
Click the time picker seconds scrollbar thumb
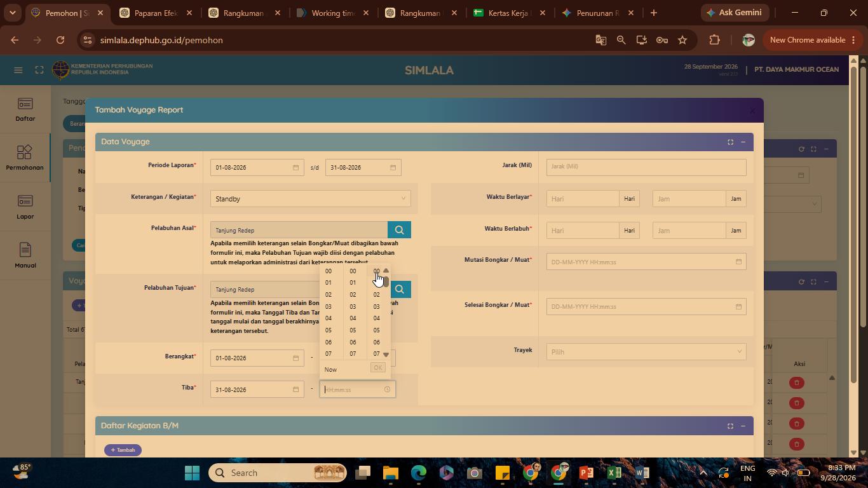tap(386, 281)
